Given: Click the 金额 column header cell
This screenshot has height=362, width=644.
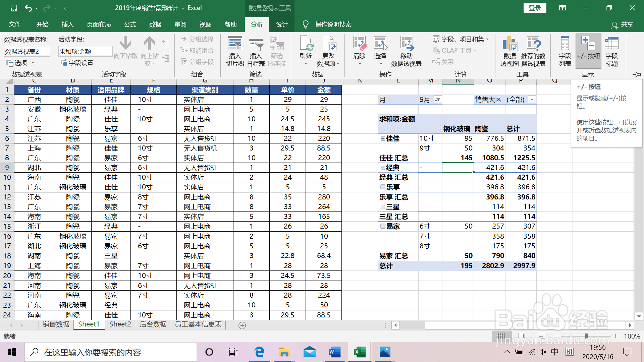Looking at the screenshot, I should coord(324,90).
